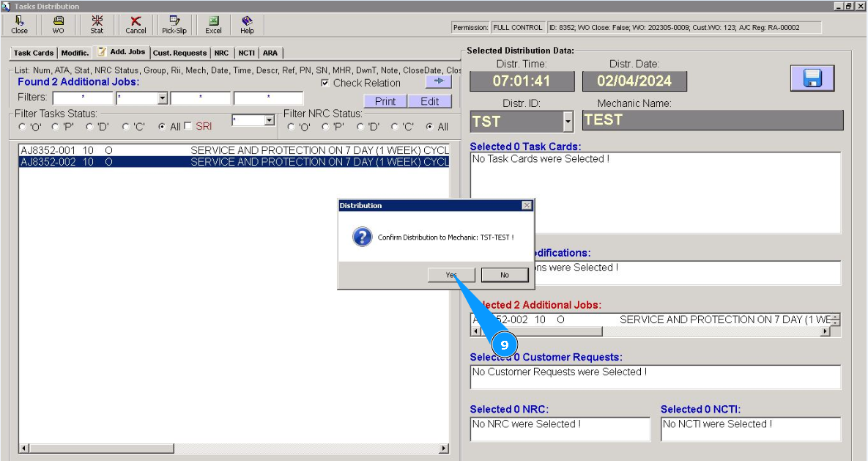Click the Distr. Time field 07:01:41
This screenshot has height=461, width=868.
coord(522,81)
